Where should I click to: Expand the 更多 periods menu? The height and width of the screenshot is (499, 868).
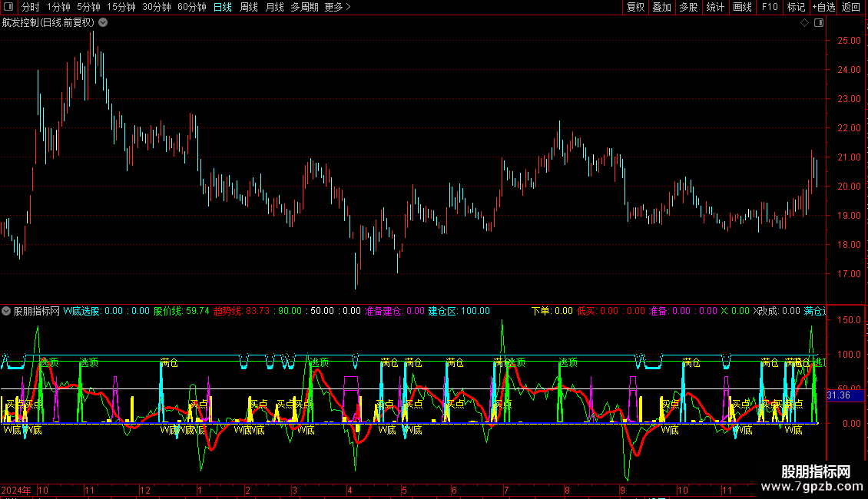tap(337, 7)
